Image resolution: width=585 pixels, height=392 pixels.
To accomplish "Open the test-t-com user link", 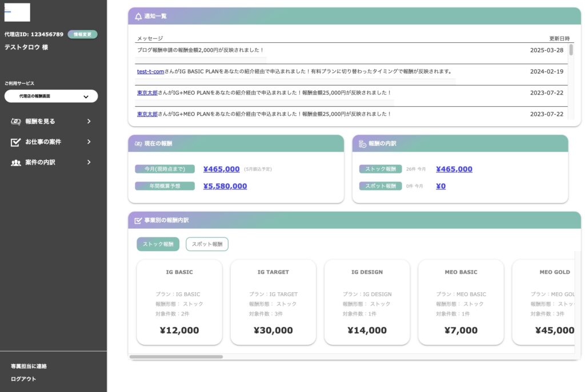I will (x=150, y=72).
